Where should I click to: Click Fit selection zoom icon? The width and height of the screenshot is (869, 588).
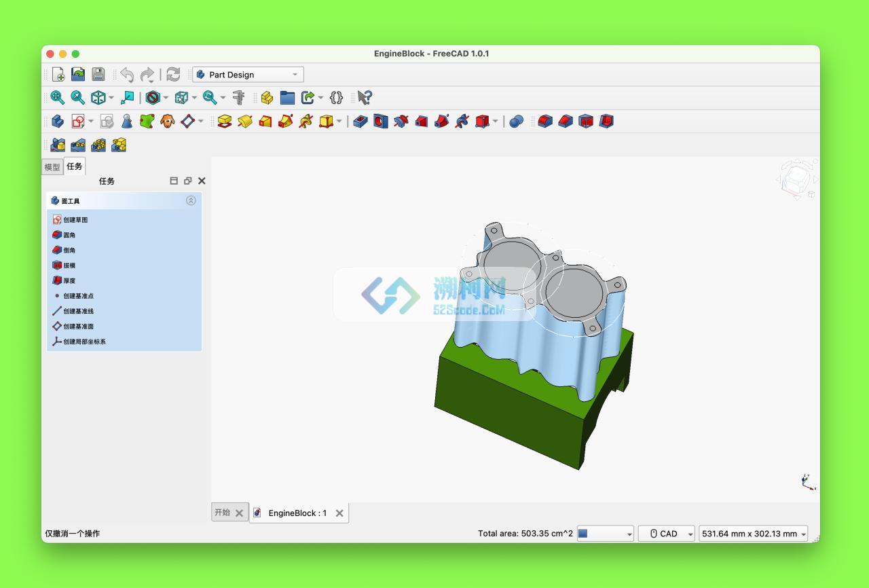click(x=78, y=98)
